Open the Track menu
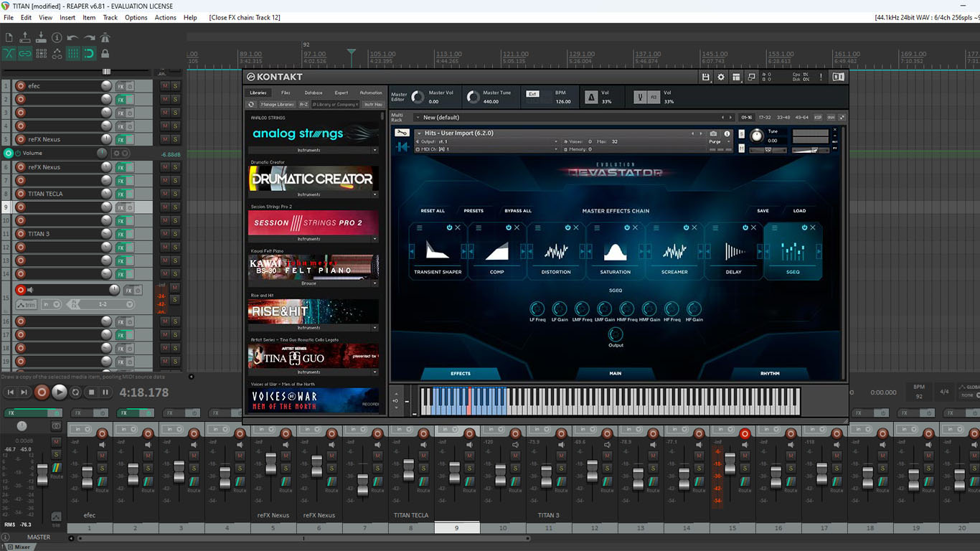 [110, 17]
